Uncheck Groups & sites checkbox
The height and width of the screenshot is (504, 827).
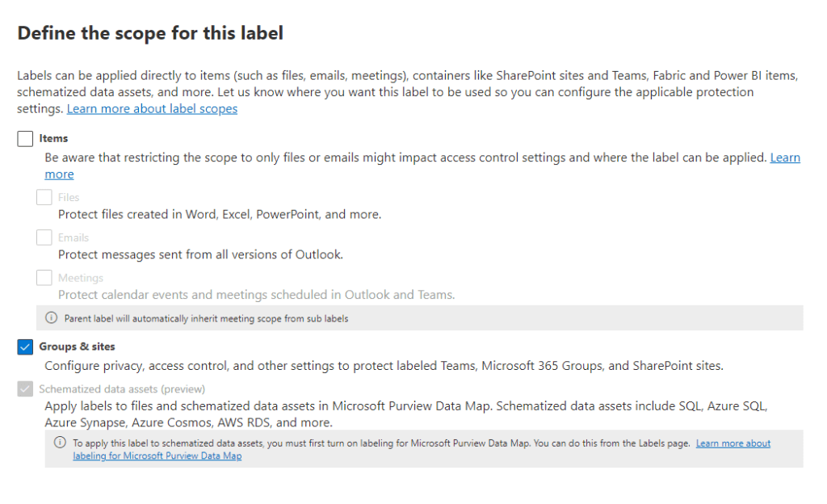click(x=25, y=347)
